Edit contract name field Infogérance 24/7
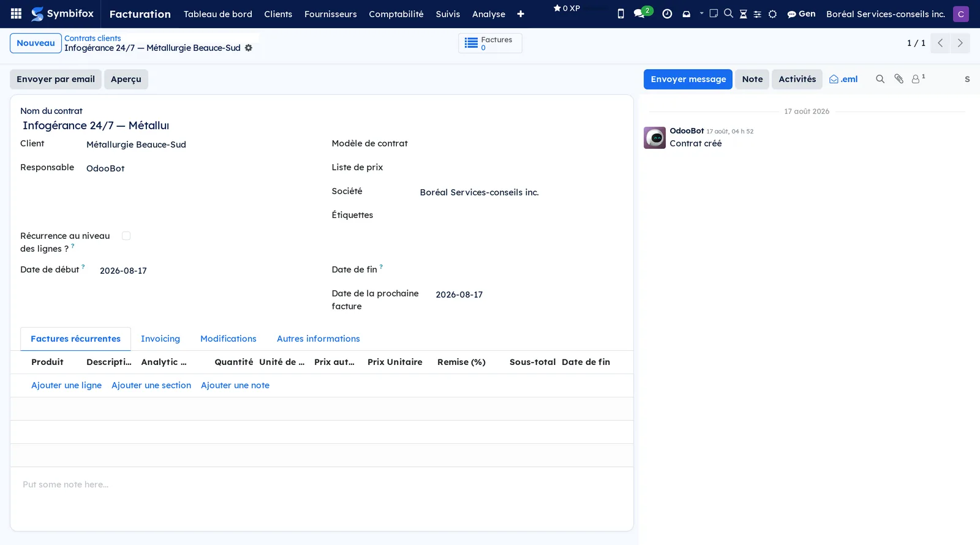The height and width of the screenshot is (545, 980). [x=96, y=126]
